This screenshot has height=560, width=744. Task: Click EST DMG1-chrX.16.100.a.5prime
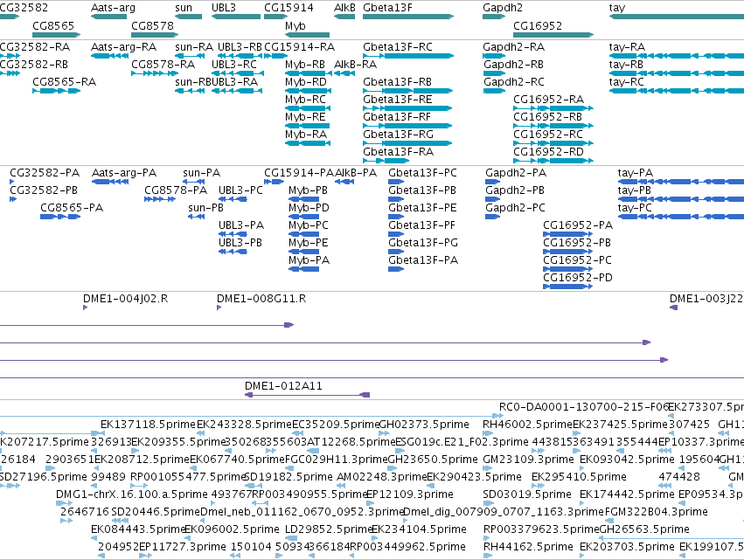(132, 494)
